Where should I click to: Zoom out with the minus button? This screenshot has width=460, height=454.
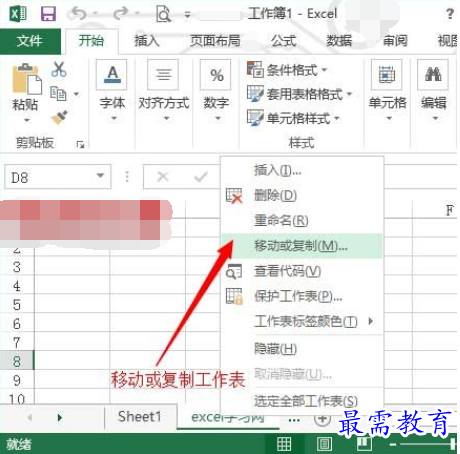393,444
